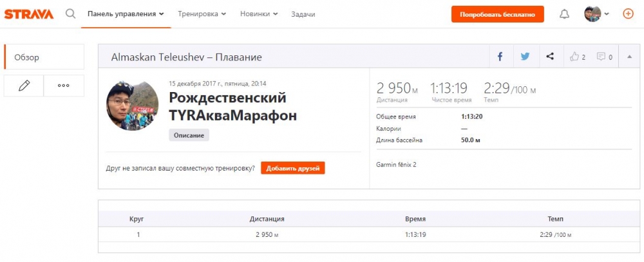
Task: Open notifications bell
Action: click(564, 14)
